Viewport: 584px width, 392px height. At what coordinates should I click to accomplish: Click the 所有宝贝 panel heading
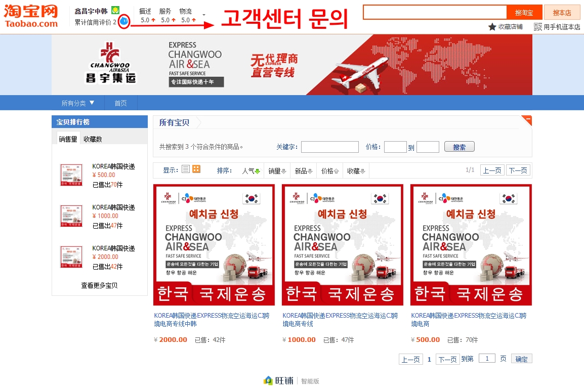(174, 122)
